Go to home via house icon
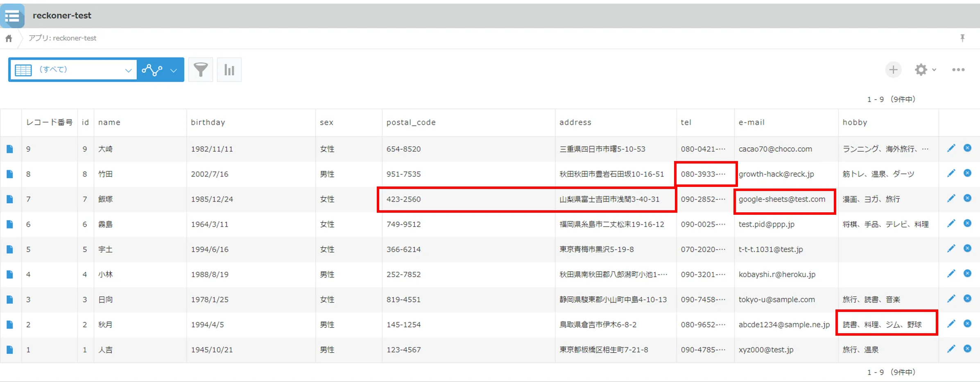 click(x=9, y=39)
